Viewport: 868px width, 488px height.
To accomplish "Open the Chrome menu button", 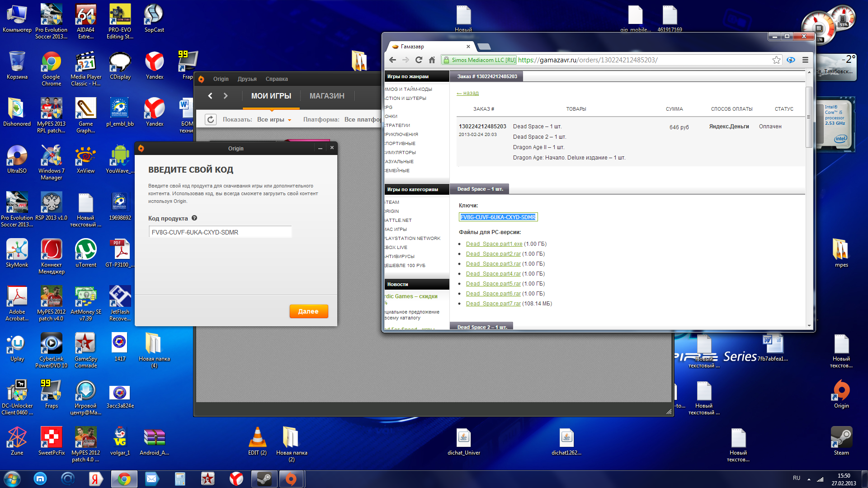I will point(805,60).
